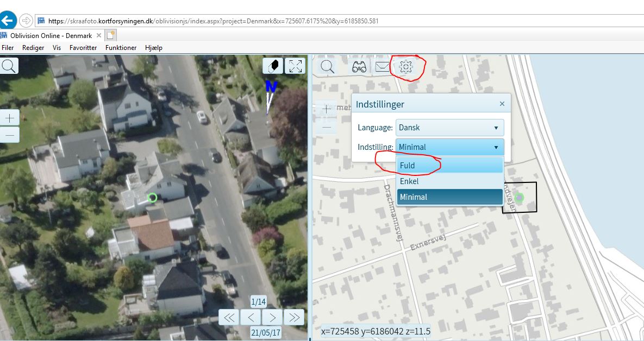Open the Vis menu
This screenshot has height=341, width=644.
coord(57,48)
